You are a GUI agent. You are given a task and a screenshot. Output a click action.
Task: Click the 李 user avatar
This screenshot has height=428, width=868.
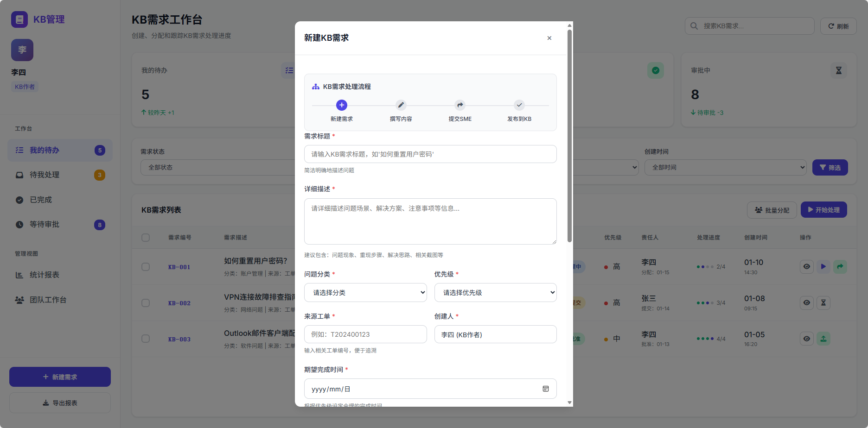coord(22,50)
